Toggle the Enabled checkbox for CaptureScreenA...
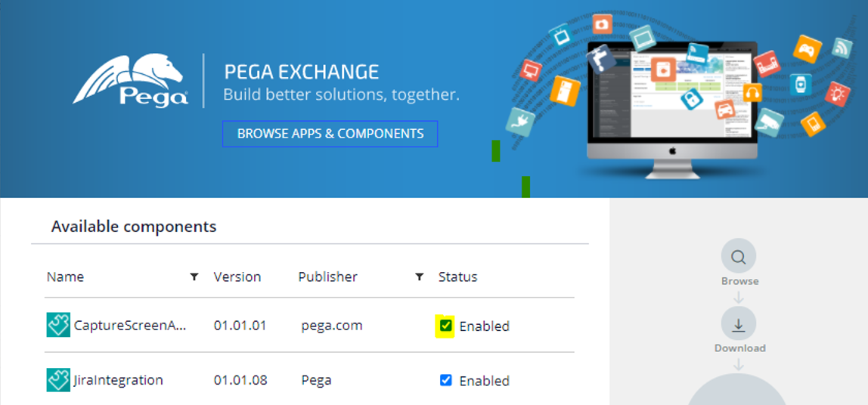Viewport: 868px width, 405px height. click(x=445, y=326)
